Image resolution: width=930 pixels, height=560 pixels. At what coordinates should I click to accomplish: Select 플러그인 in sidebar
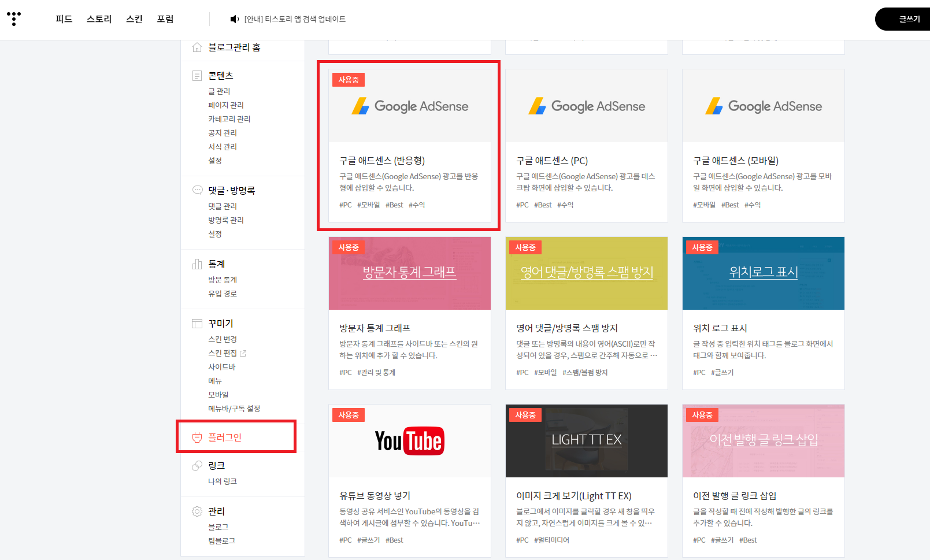pos(225,437)
